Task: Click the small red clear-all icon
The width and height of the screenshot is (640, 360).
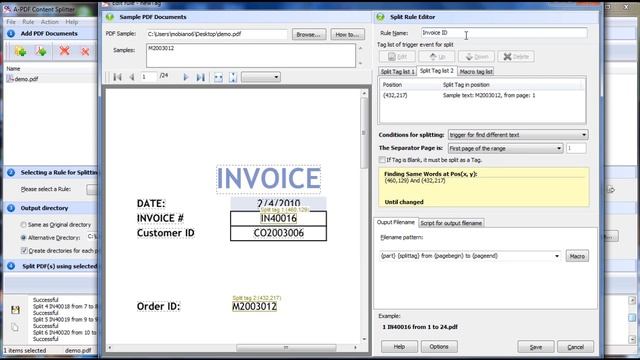Action: [x=85, y=51]
